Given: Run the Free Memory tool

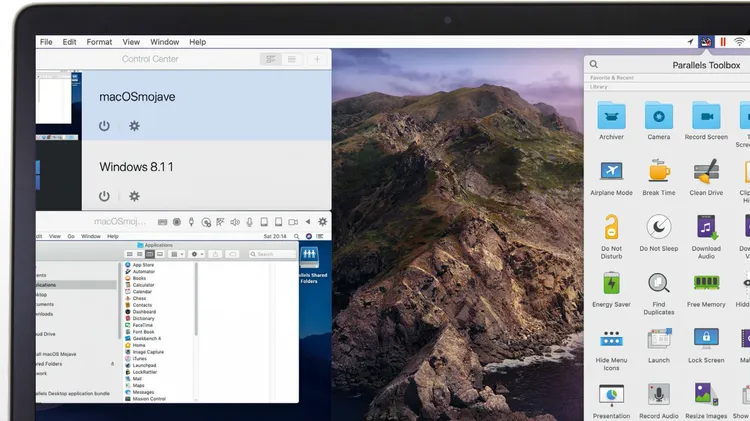Looking at the screenshot, I should pyautogui.click(x=706, y=284).
